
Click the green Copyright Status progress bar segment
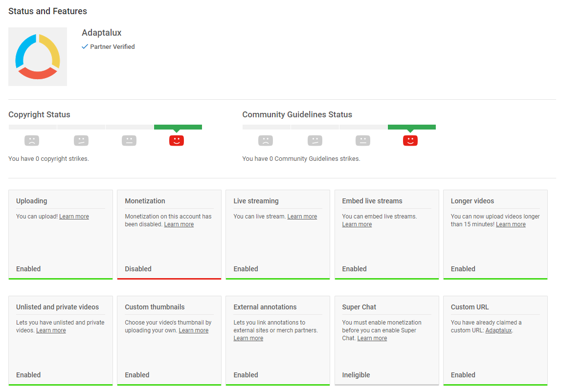178,127
